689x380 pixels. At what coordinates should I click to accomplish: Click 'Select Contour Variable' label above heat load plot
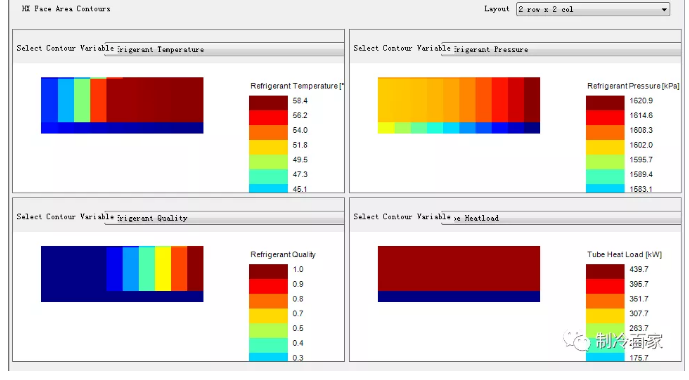402,217
